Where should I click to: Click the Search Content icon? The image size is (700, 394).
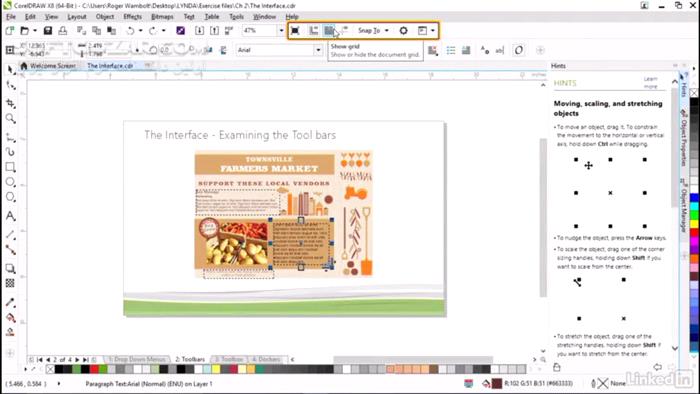[180, 30]
